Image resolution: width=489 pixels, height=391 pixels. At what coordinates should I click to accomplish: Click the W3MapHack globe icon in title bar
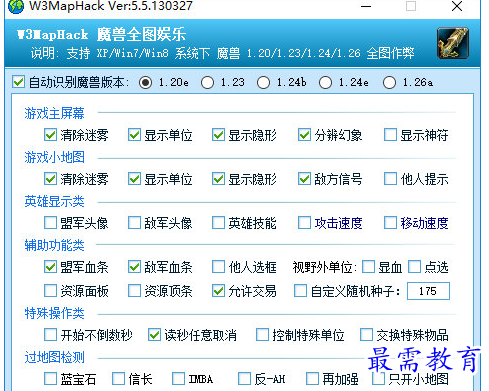[x=16, y=6]
